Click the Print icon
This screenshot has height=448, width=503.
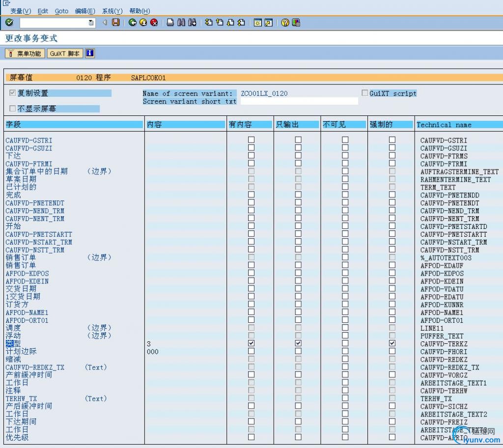point(170,22)
